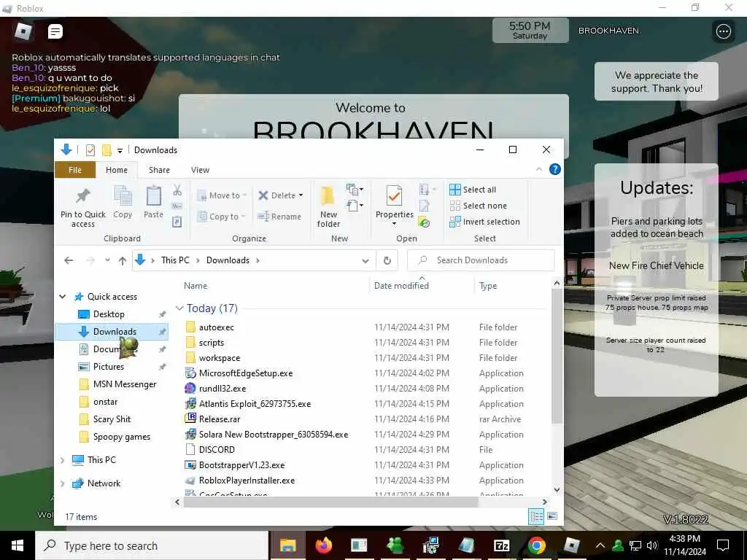
Task: Open the address bar history dropdown
Action: point(365,261)
